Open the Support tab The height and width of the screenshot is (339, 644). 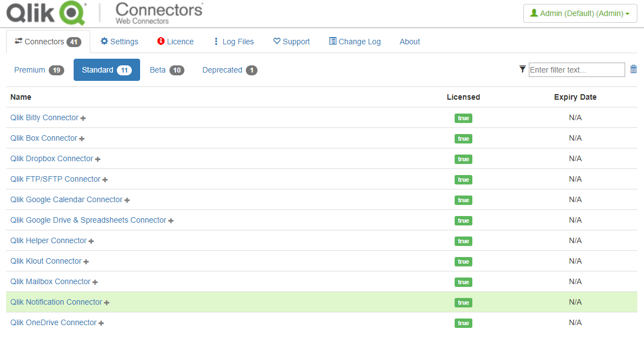coord(292,42)
